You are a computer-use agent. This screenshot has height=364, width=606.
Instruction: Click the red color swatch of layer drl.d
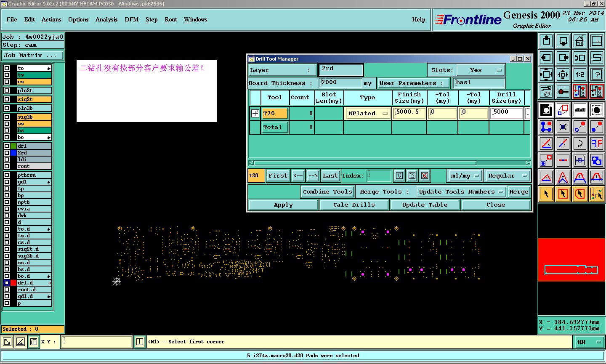(x=13, y=283)
